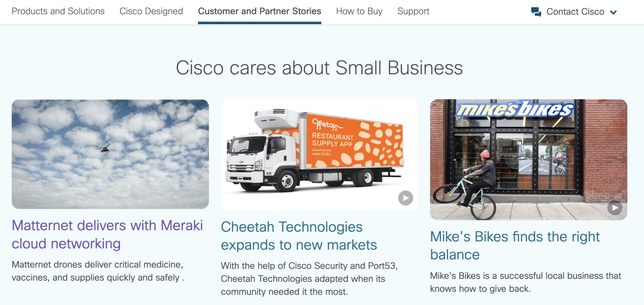Click the chat bubbles icon beside Contact Cisco
The width and height of the screenshot is (644, 305).
pos(536,12)
